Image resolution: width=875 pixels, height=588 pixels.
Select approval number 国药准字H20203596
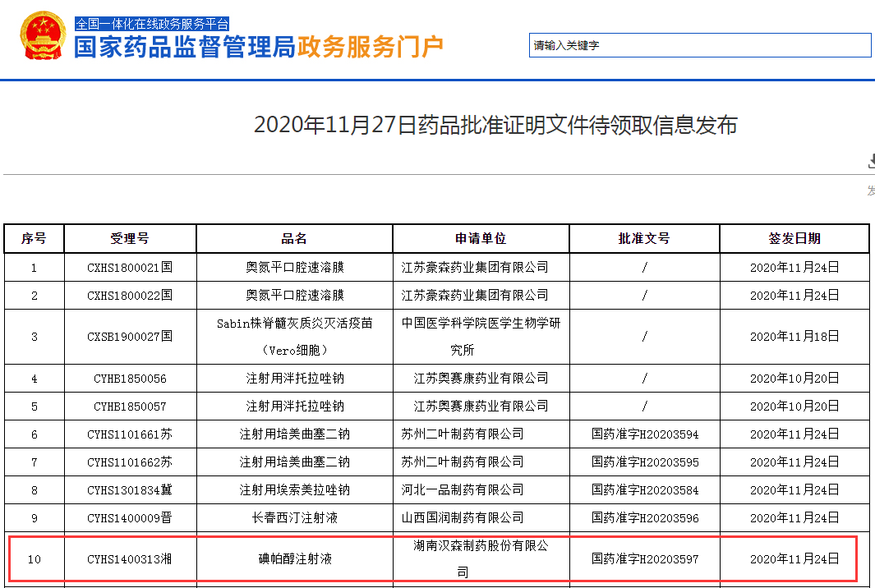click(x=645, y=518)
